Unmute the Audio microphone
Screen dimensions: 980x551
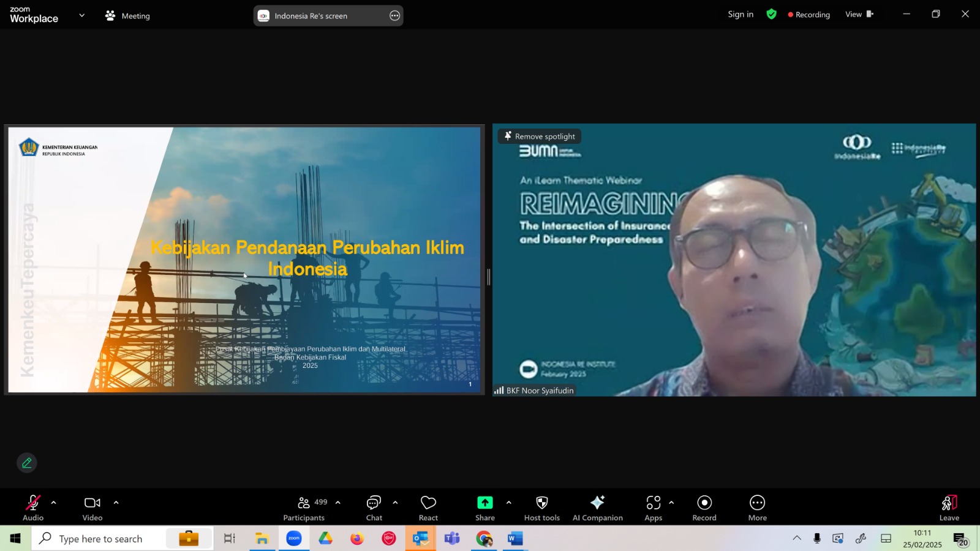pos(33,508)
